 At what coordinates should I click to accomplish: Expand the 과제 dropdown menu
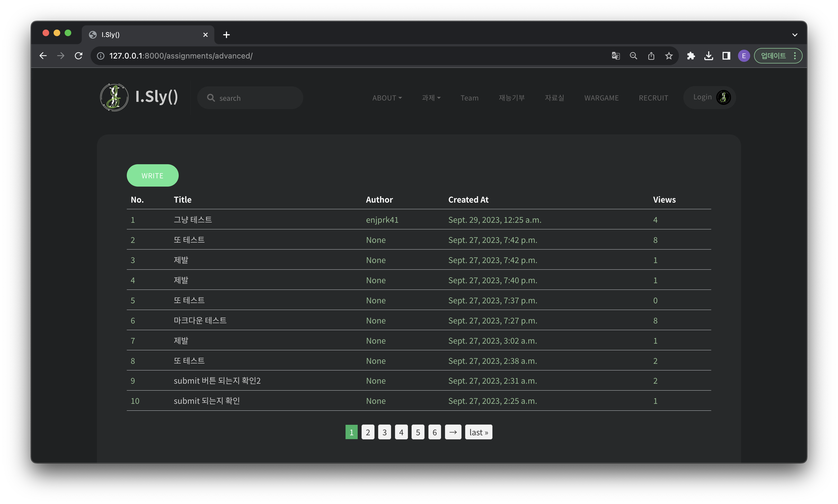pos(431,98)
